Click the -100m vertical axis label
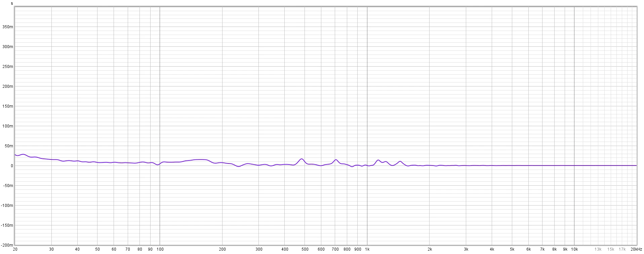The width and height of the screenshot is (644, 254). (x=7, y=206)
